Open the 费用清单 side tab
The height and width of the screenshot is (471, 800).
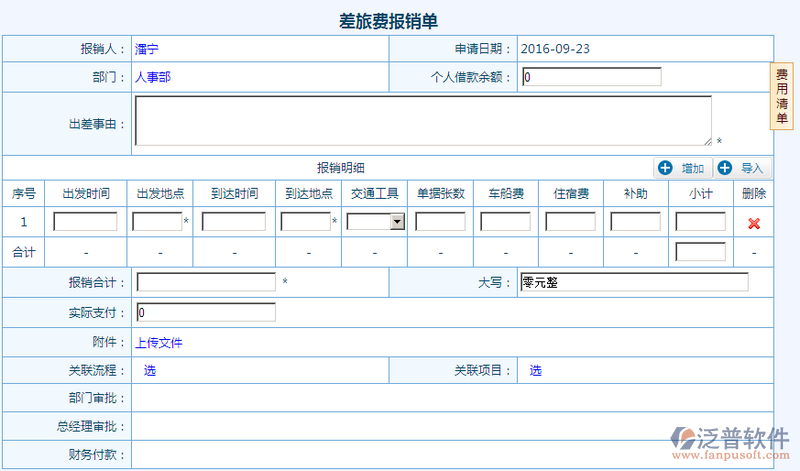(781, 96)
